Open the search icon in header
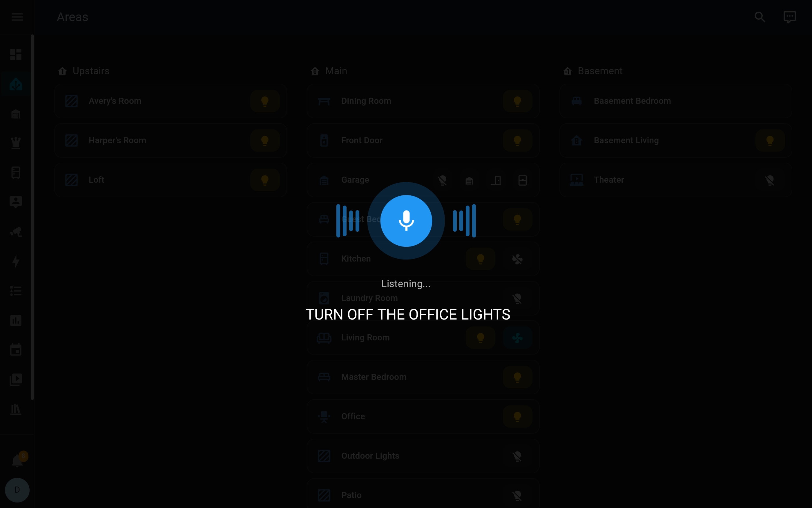Screen dimensions: 812x508 tap(760, 17)
